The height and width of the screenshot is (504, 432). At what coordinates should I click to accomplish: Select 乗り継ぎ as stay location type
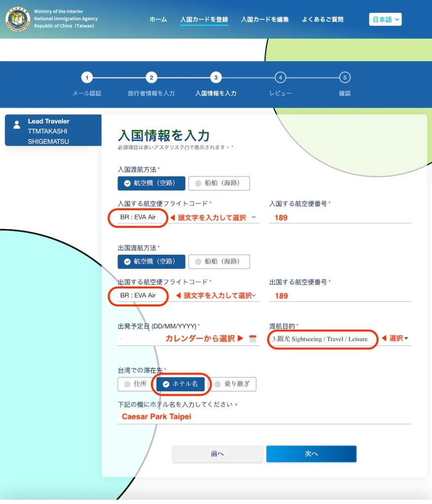[234, 384]
